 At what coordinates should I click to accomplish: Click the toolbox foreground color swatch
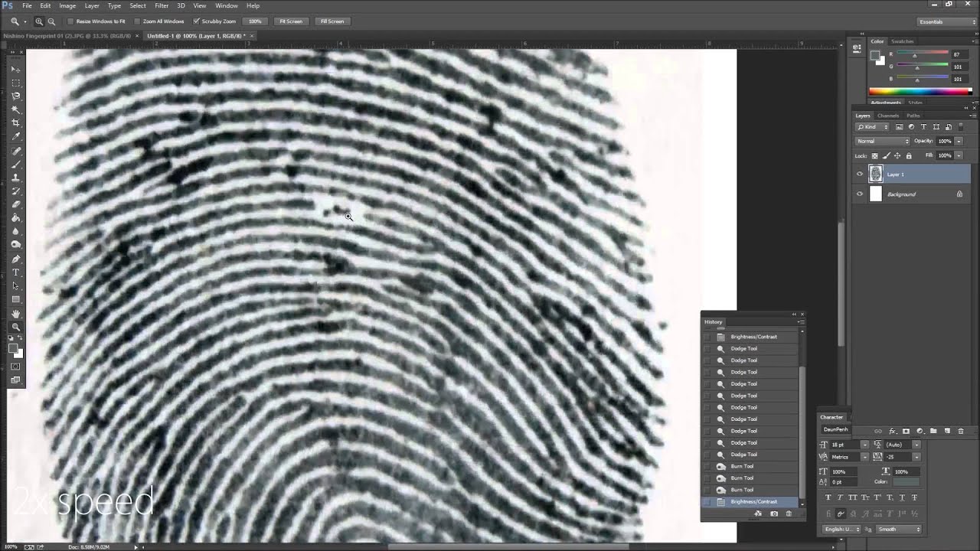[13, 348]
